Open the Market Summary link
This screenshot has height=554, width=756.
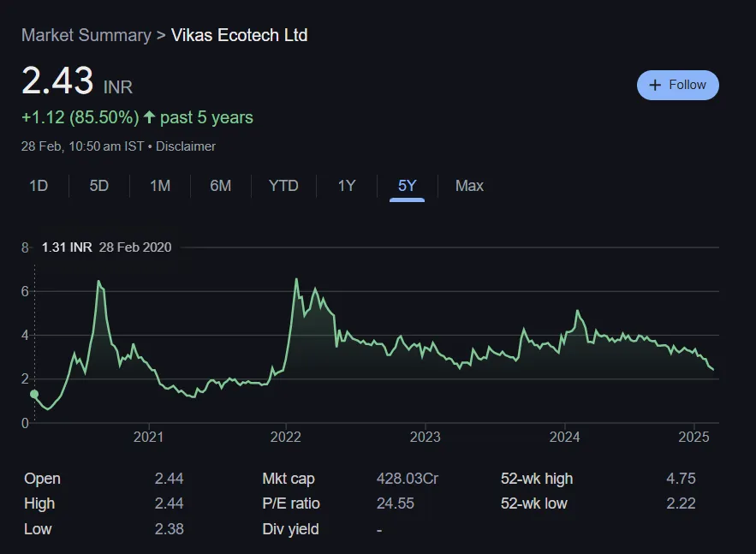tap(86, 35)
